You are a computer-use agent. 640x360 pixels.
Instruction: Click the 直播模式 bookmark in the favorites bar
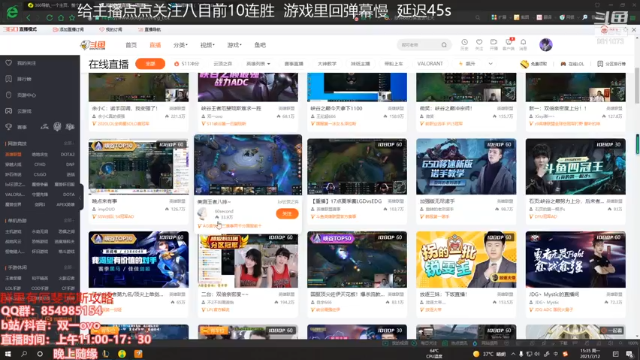coord(21,29)
